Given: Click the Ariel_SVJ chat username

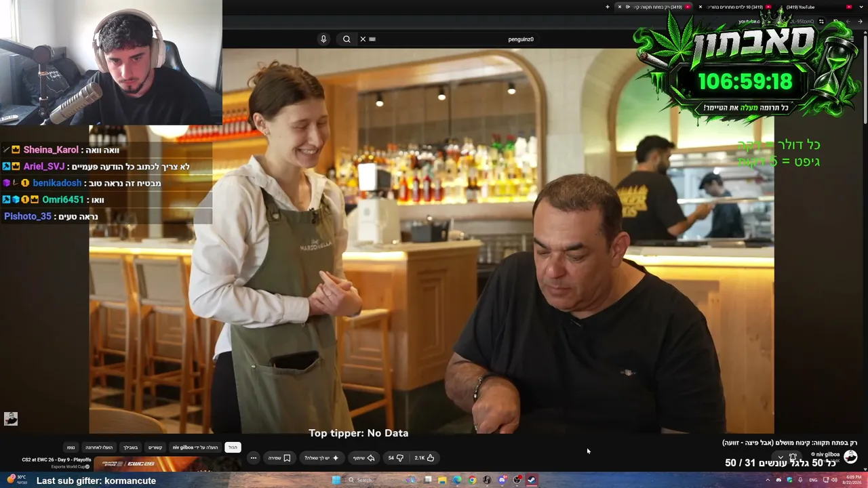Looking at the screenshot, I should click(44, 167).
